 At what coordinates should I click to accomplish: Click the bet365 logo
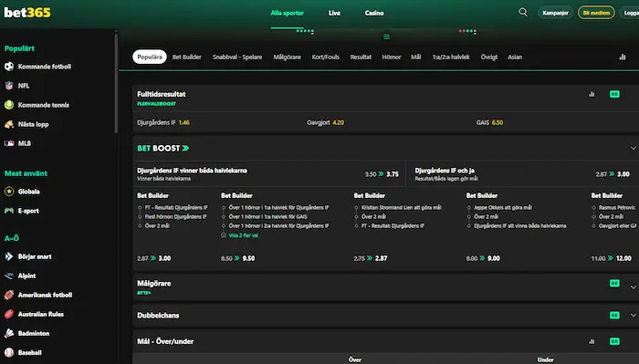pyautogui.click(x=27, y=13)
